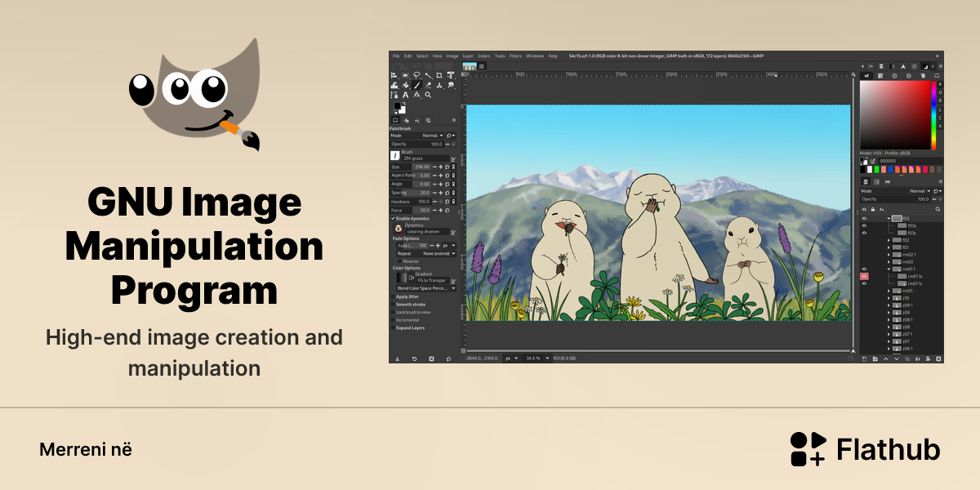This screenshot has width=980, height=490.
Task: Enable the Smooth stroke checkbox
Action: coord(393,305)
